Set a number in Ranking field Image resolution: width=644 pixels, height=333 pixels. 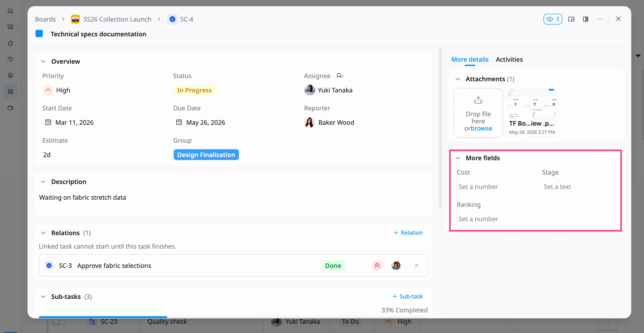pos(478,219)
